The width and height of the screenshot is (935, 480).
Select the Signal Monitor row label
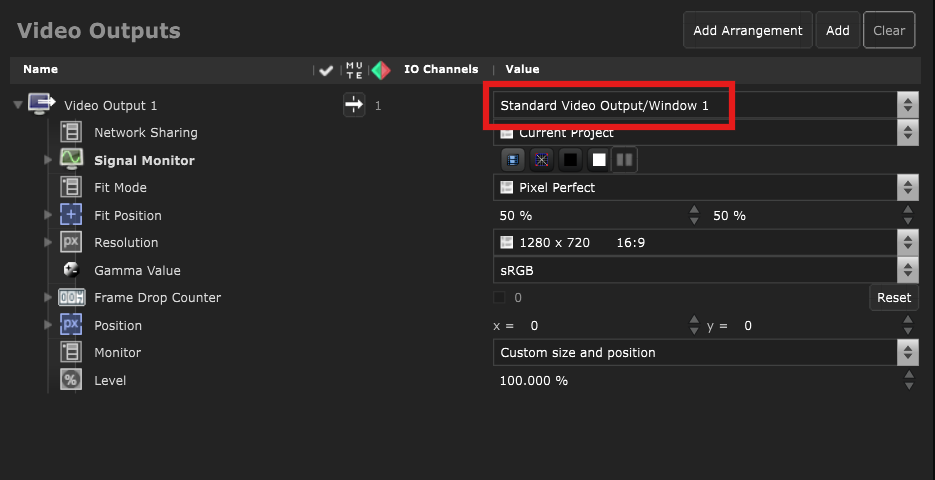[x=144, y=160]
